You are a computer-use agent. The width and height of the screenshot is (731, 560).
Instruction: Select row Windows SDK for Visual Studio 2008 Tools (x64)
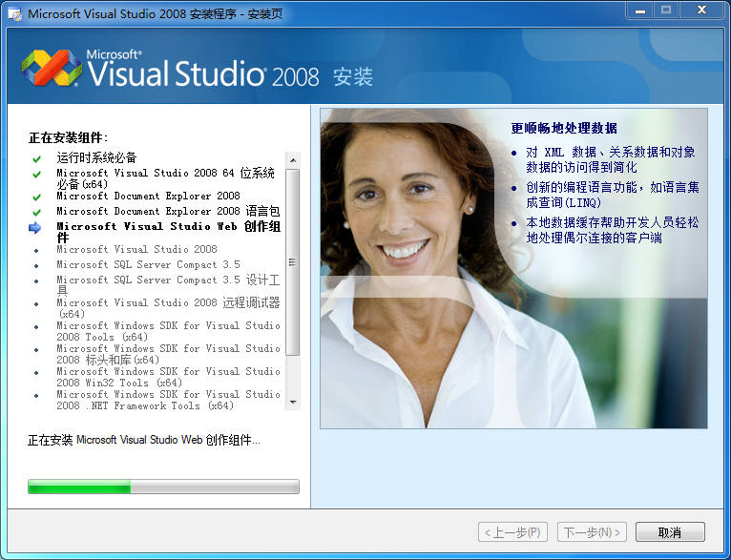pyautogui.click(x=168, y=331)
